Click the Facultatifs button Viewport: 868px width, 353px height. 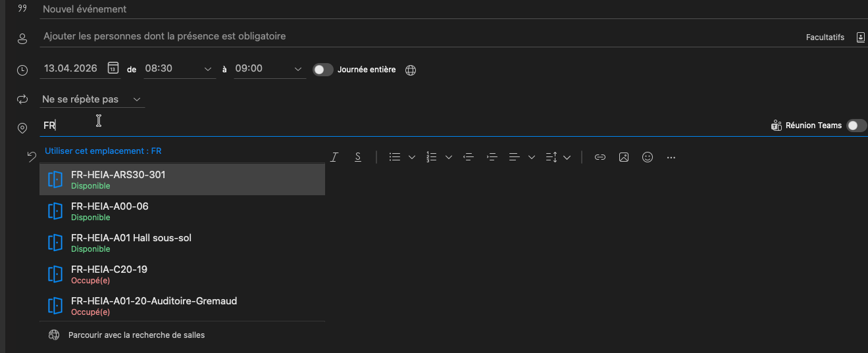pyautogui.click(x=825, y=37)
